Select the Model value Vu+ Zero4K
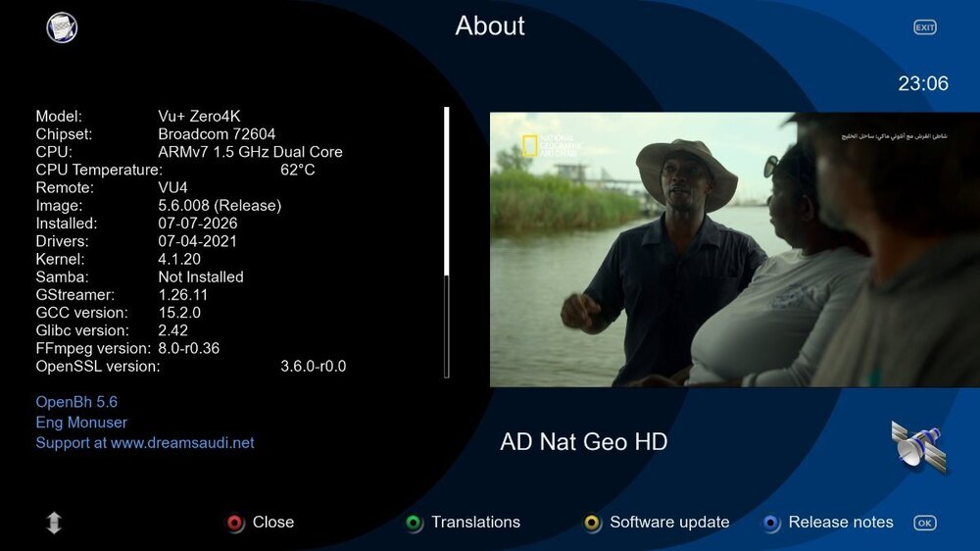This screenshot has width=980, height=551. point(199,117)
